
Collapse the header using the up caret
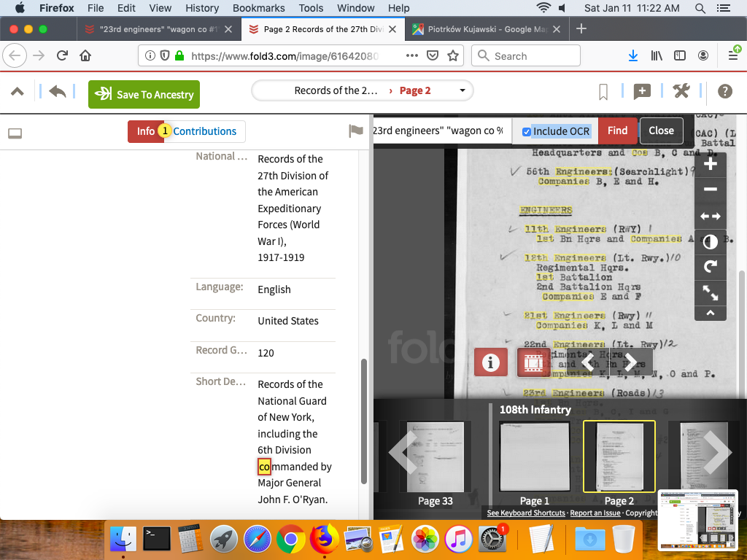(x=18, y=92)
